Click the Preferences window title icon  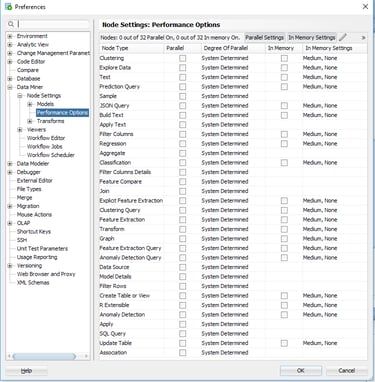click(x=8, y=7)
